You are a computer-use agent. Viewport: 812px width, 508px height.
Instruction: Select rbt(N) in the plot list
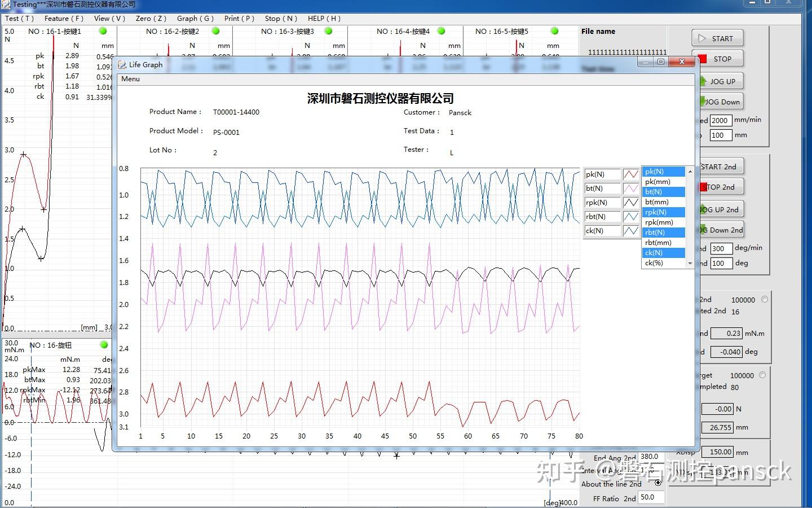(x=664, y=233)
